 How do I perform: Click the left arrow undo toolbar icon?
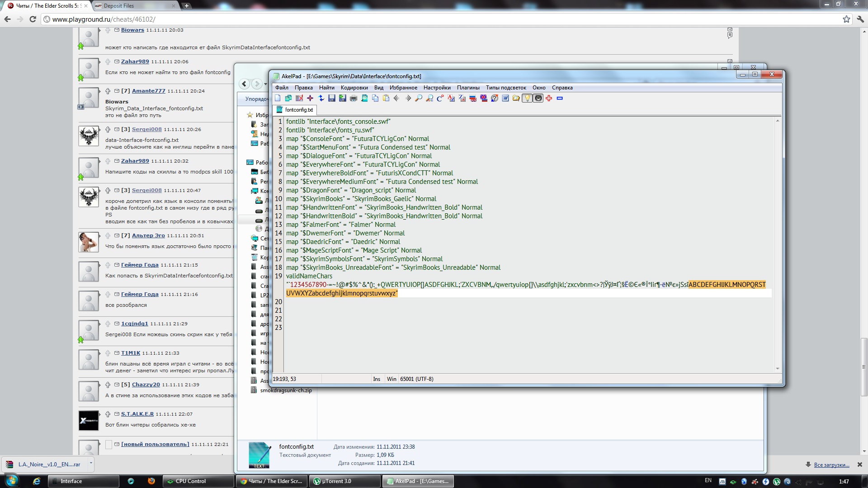(397, 98)
